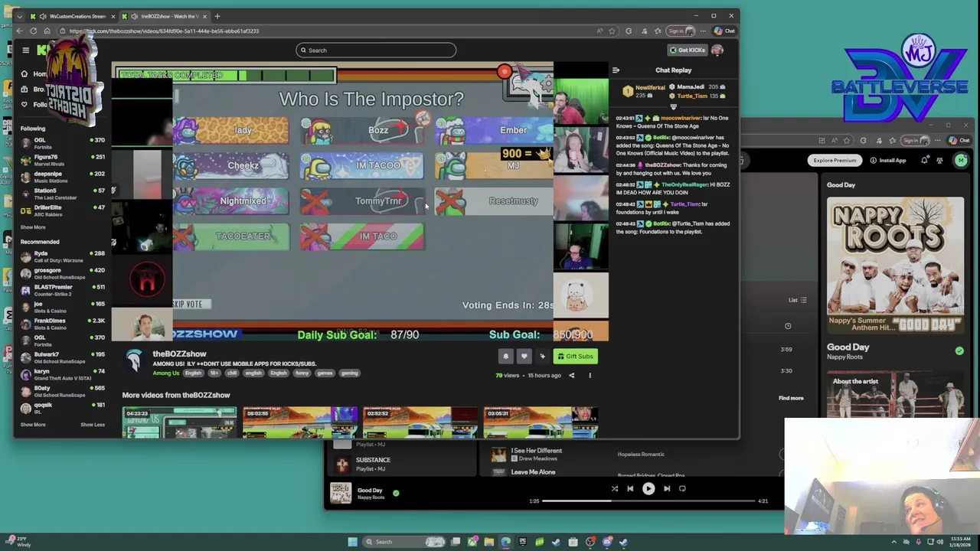Toggle shuffle in Spotify player

[615, 488]
